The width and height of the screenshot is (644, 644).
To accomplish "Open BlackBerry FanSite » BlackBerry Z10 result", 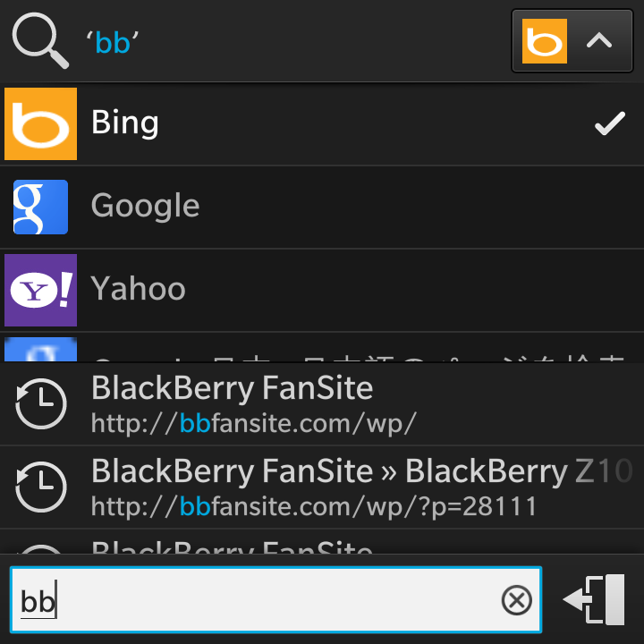I will pyautogui.click(x=322, y=487).
